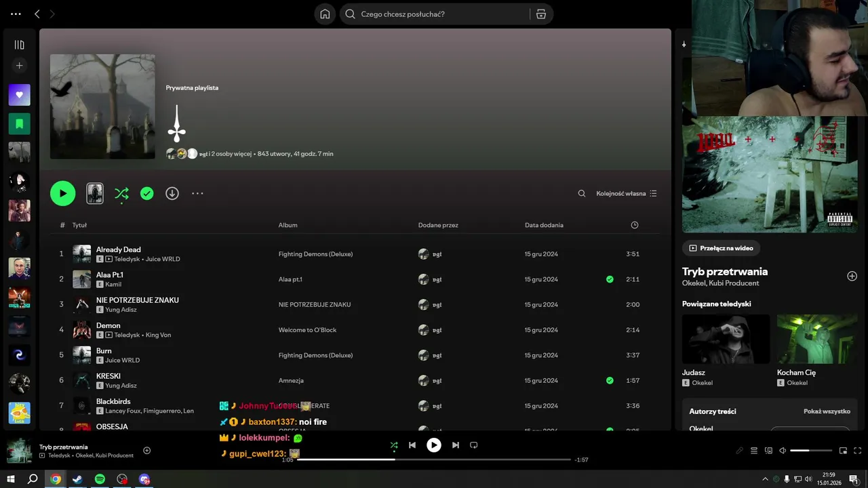Show hidden system tray icons
The height and width of the screenshot is (488, 868).
(x=766, y=479)
